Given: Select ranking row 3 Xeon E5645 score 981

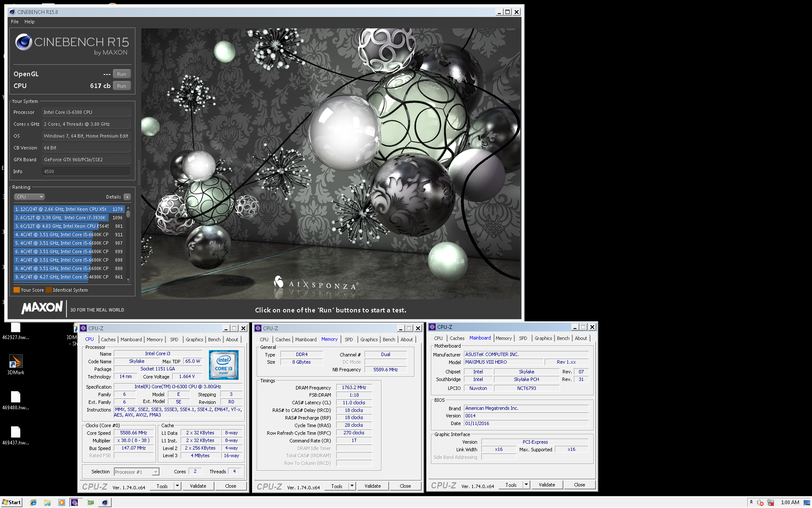Looking at the screenshot, I should pyautogui.click(x=69, y=226).
